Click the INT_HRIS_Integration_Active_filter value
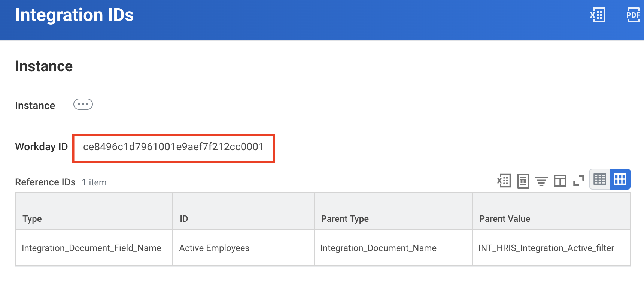 click(x=546, y=248)
